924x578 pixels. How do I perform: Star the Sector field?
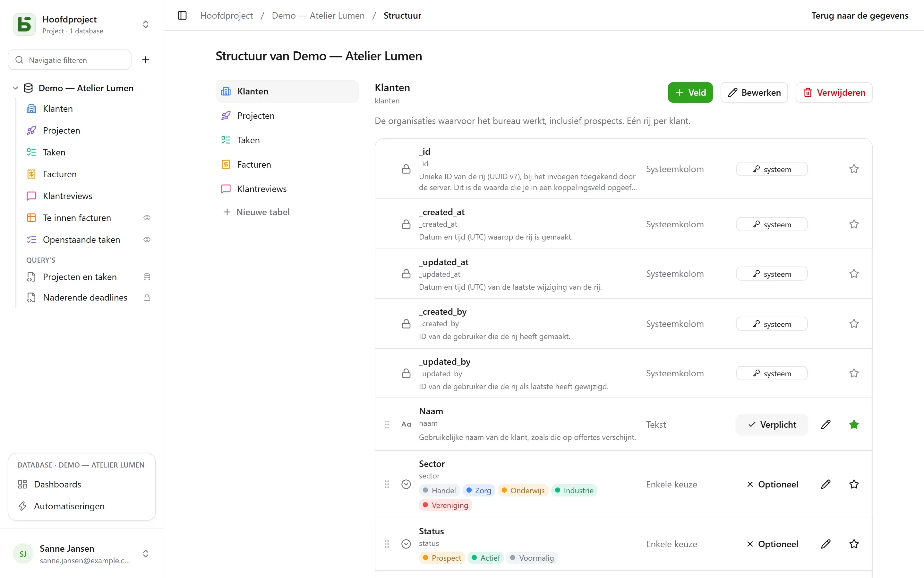pos(854,484)
